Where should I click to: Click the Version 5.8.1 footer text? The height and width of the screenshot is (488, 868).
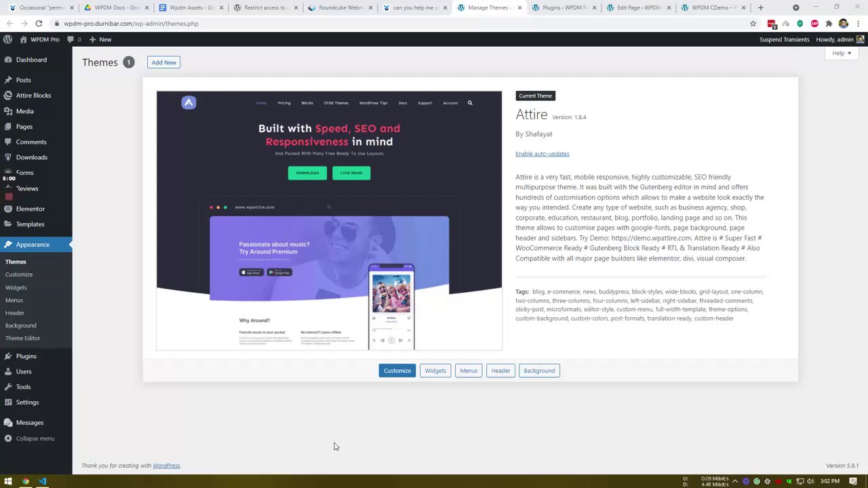click(842, 466)
